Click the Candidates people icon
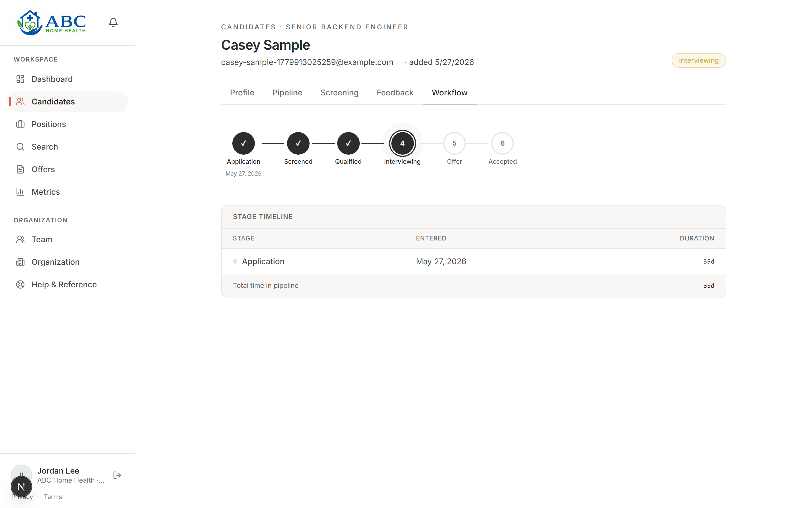This screenshot has height=508, width=812. (x=20, y=102)
